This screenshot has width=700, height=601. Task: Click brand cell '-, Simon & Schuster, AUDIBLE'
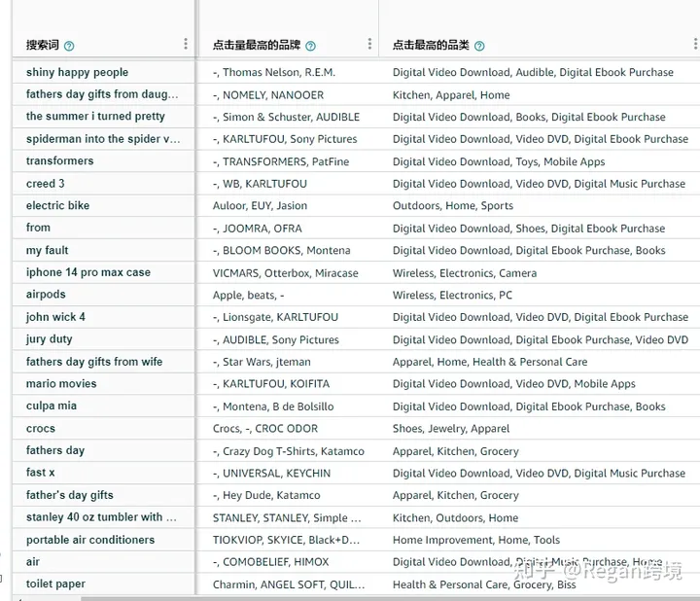[286, 117]
